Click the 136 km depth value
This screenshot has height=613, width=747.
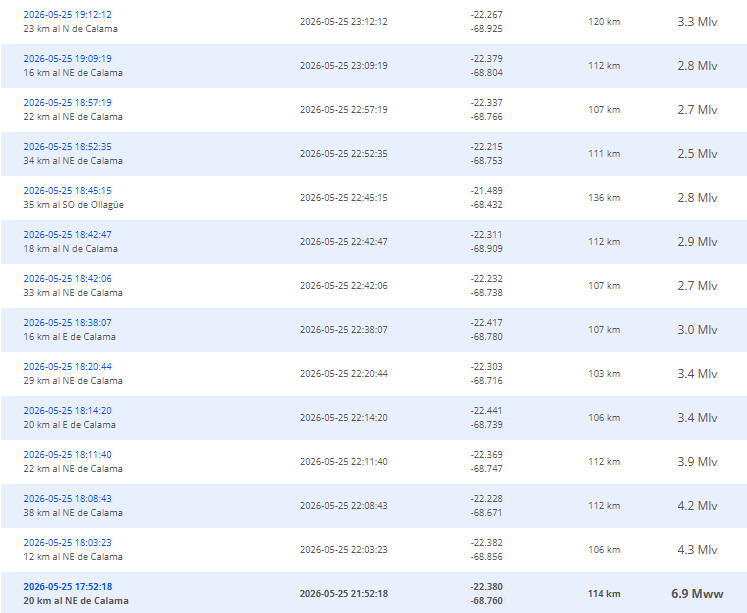click(604, 198)
